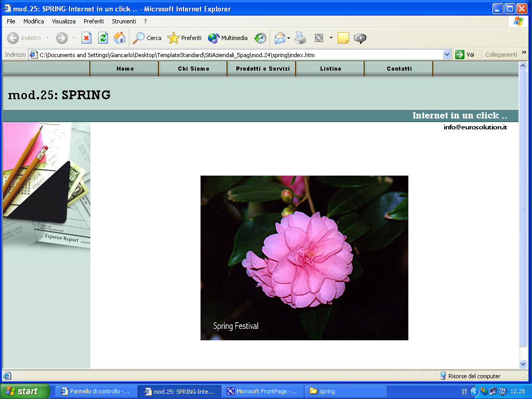
Task: Open Cerca search magnifier
Action: [138, 38]
